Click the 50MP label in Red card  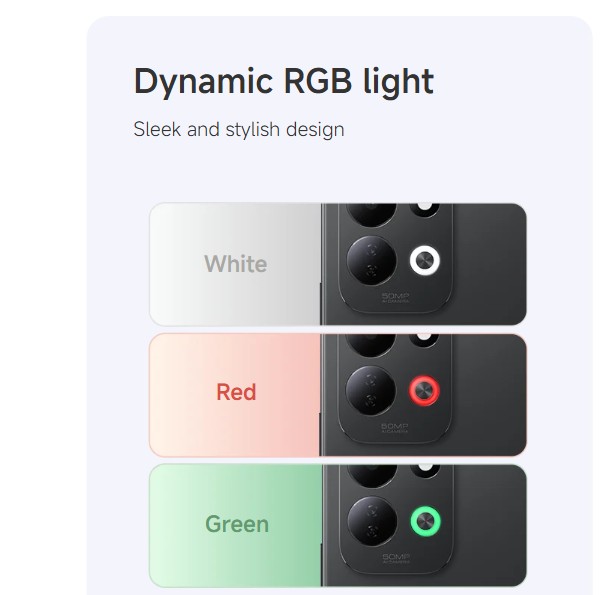click(x=395, y=428)
